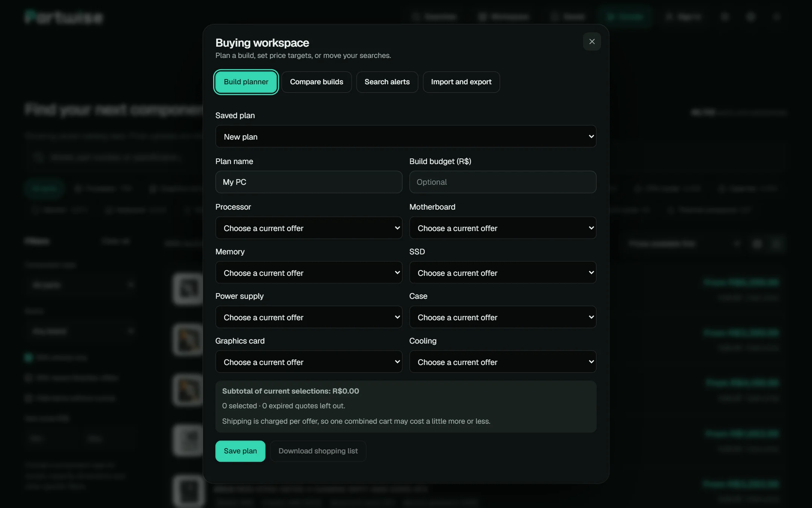Open the Saved plan dropdown
This screenshot has height=508, width=812.
tap(406, 137)
